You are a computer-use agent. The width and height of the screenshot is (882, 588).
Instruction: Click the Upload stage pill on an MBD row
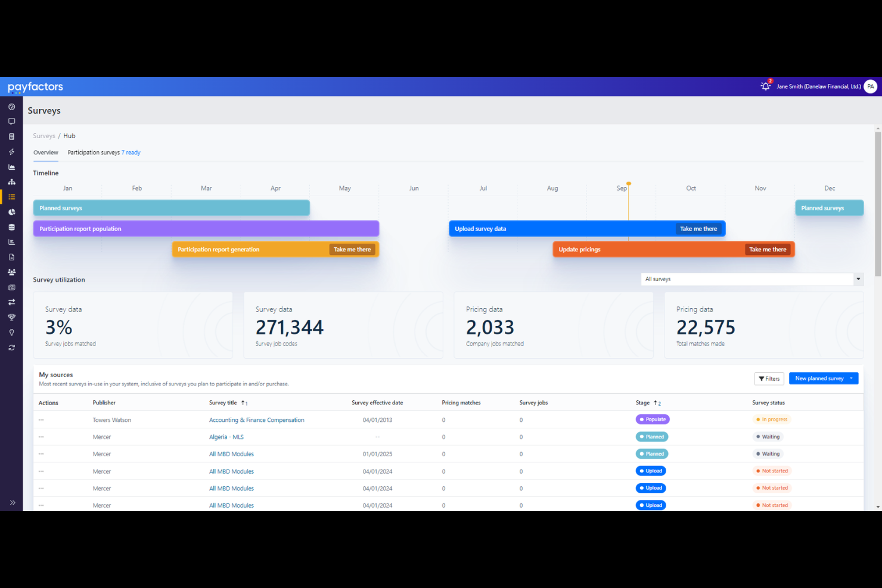[650, 471]
